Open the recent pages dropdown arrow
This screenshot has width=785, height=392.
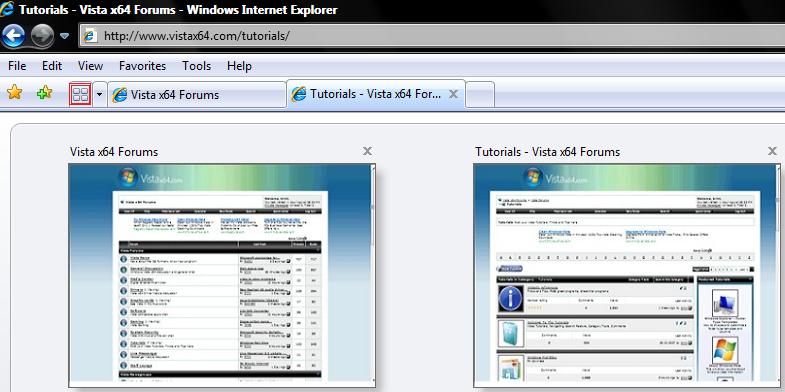[65, 36]
